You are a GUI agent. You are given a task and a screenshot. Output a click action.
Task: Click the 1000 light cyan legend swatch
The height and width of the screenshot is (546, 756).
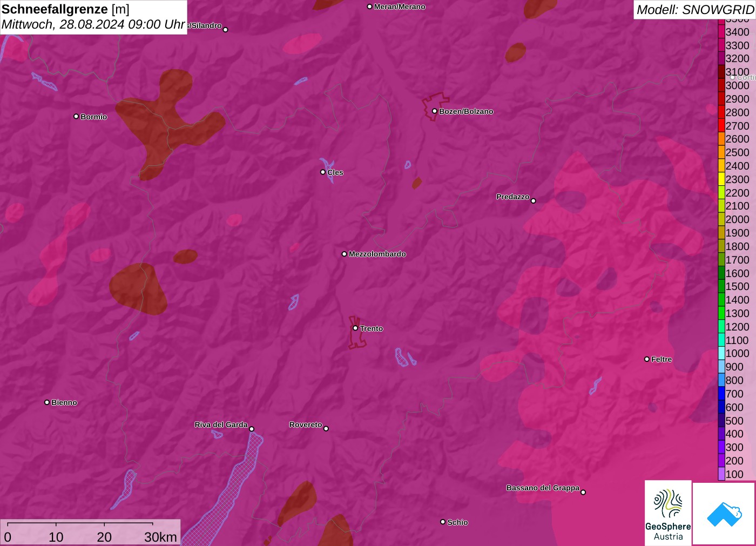721,353
